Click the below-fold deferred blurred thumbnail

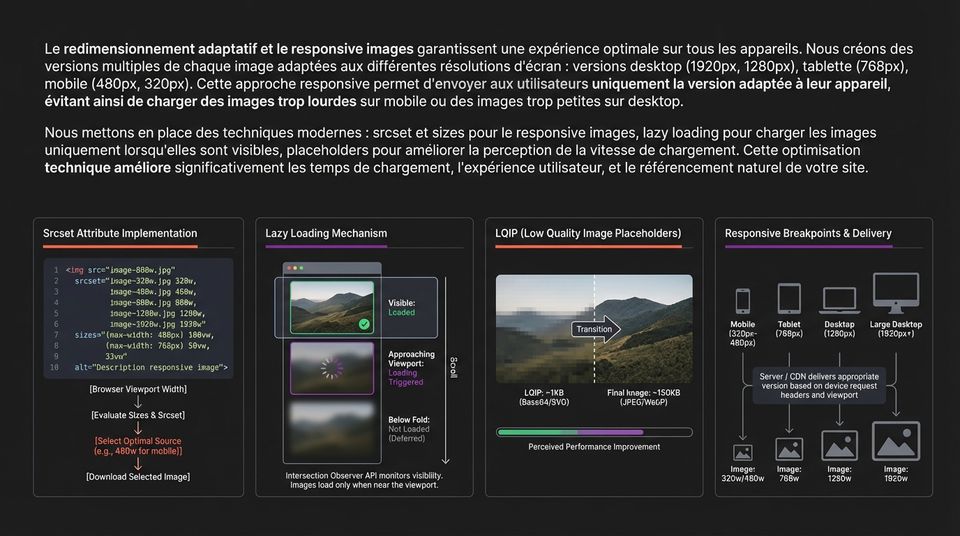[332, 431]
